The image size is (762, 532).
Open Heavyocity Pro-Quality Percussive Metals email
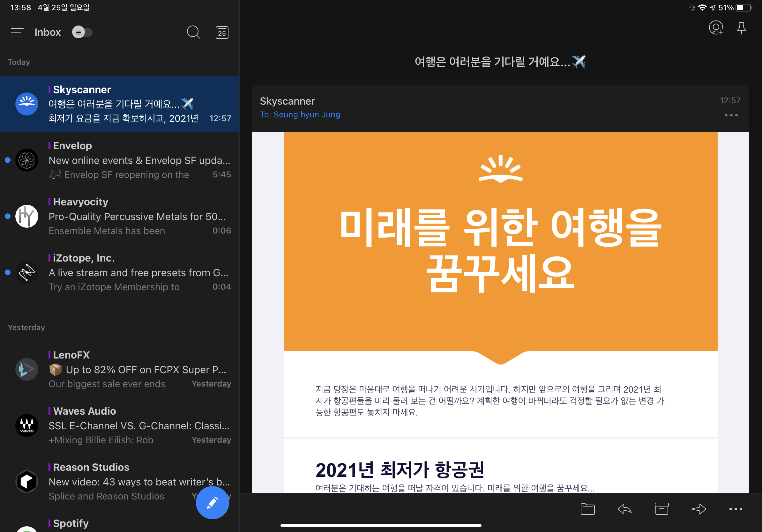[120, 216]
